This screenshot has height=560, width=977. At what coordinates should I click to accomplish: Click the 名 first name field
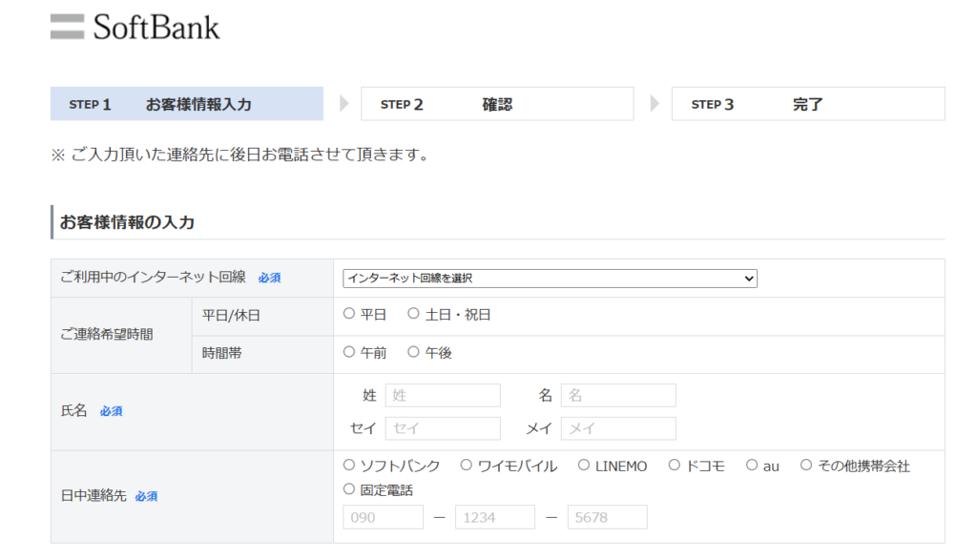click(x=618, y=396)
